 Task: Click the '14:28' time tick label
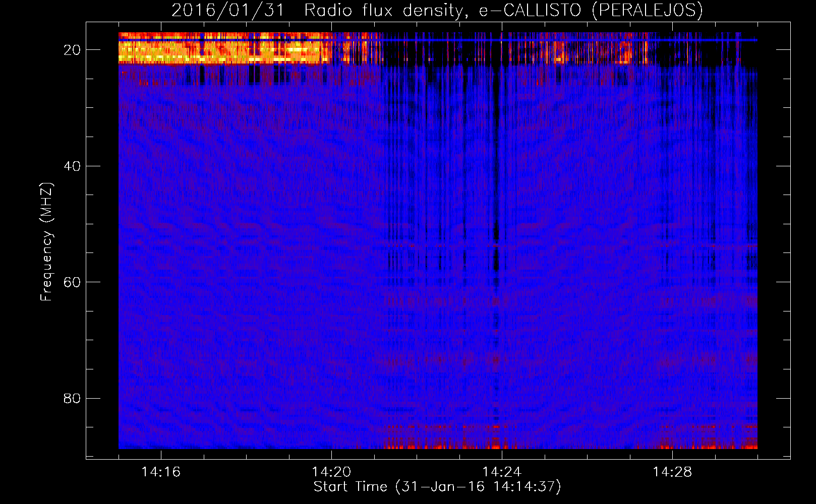pos(672,472)
